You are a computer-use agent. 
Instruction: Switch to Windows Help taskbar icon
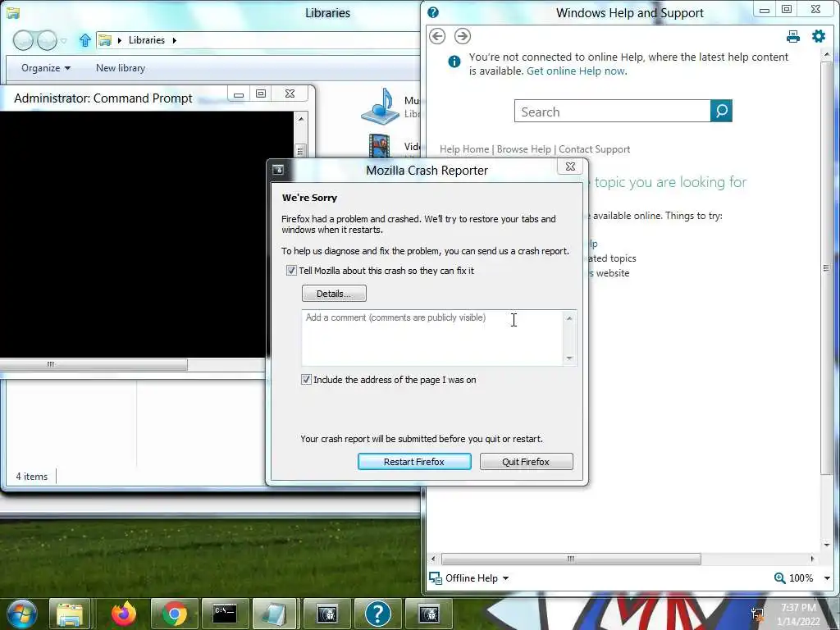click(378, 614)
